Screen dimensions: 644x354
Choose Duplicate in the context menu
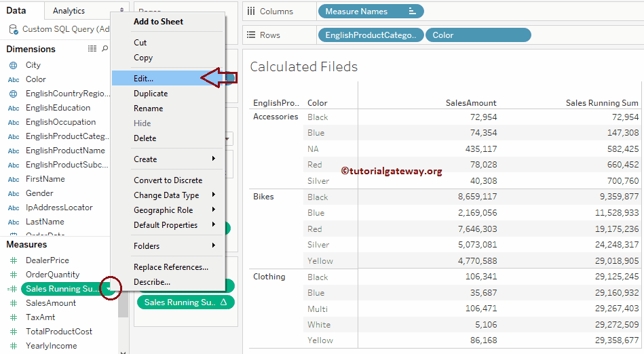click(151, 94)
